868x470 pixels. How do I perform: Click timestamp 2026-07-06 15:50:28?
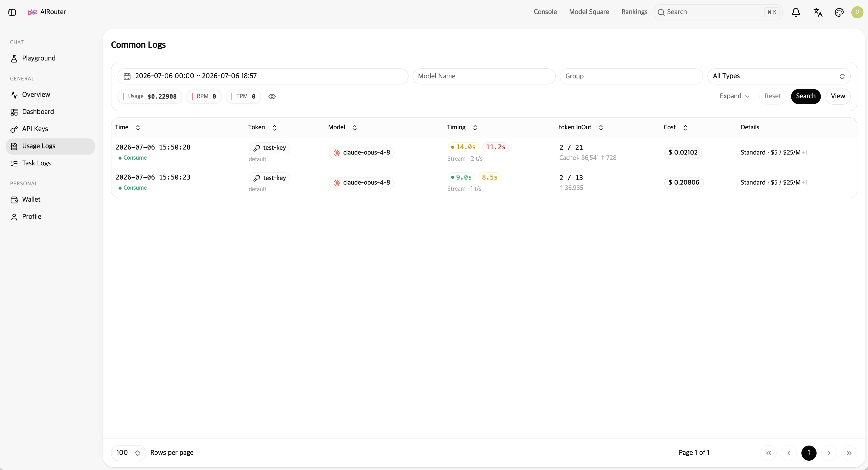[153, 147]
